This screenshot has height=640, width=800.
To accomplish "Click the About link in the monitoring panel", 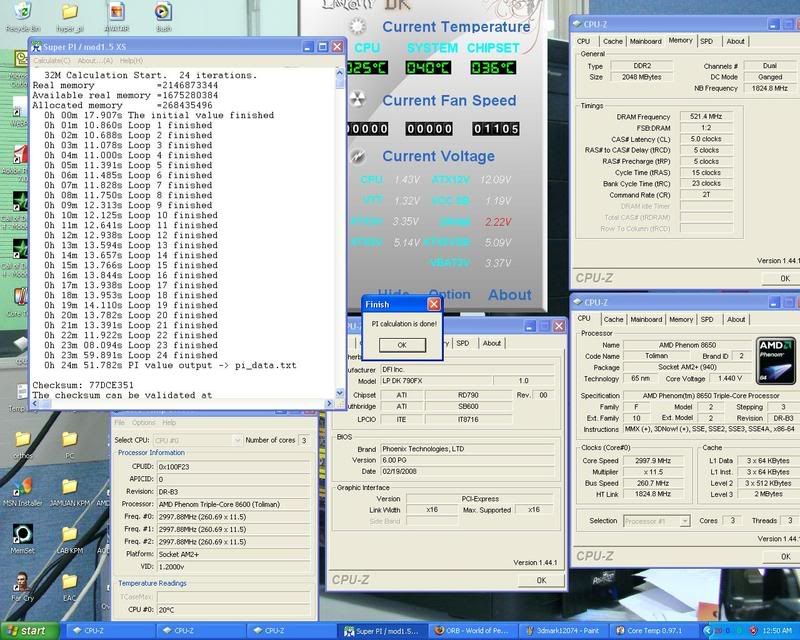I will pos(509,294).
